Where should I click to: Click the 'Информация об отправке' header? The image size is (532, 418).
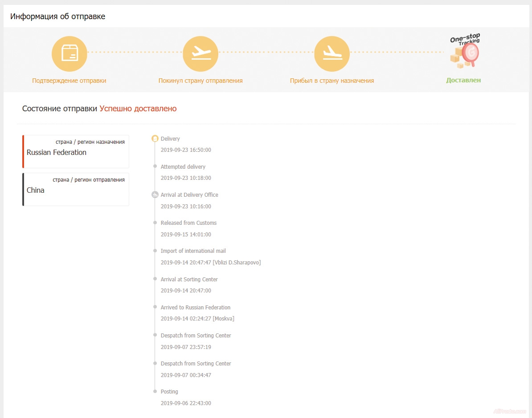(58, 17)
